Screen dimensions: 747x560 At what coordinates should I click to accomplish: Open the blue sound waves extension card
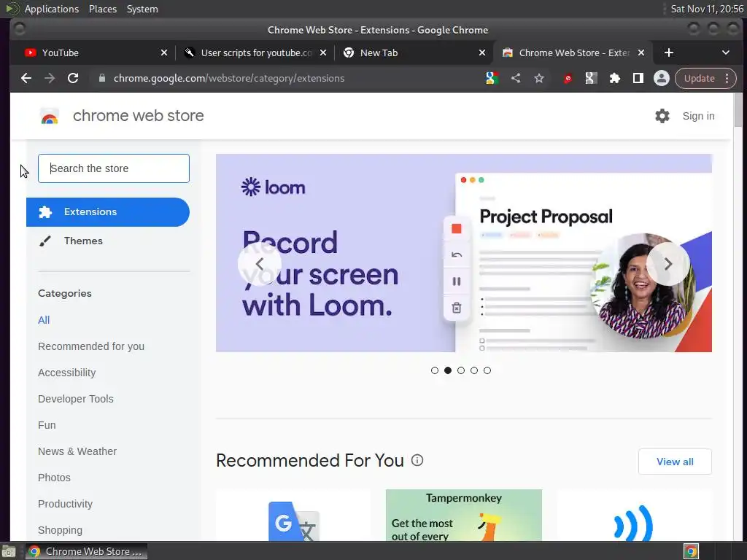tap(634, 516)
